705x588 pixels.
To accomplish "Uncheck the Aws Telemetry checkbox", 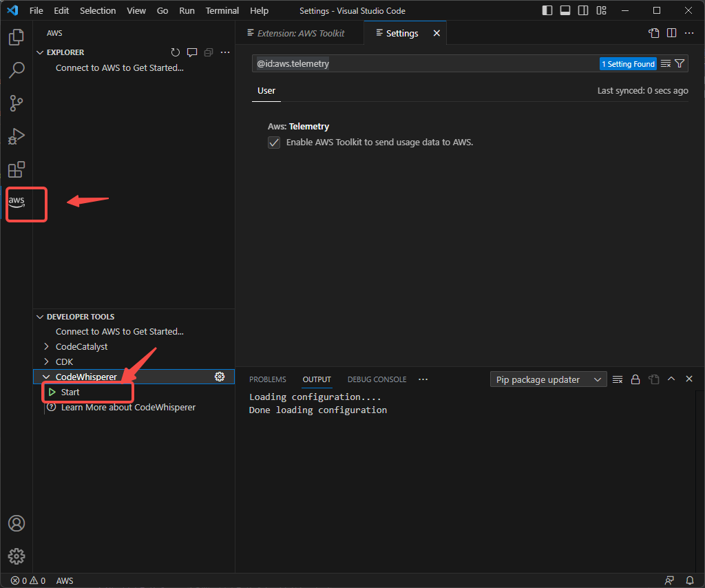I will pyautogui.click(x=274, y=143).
